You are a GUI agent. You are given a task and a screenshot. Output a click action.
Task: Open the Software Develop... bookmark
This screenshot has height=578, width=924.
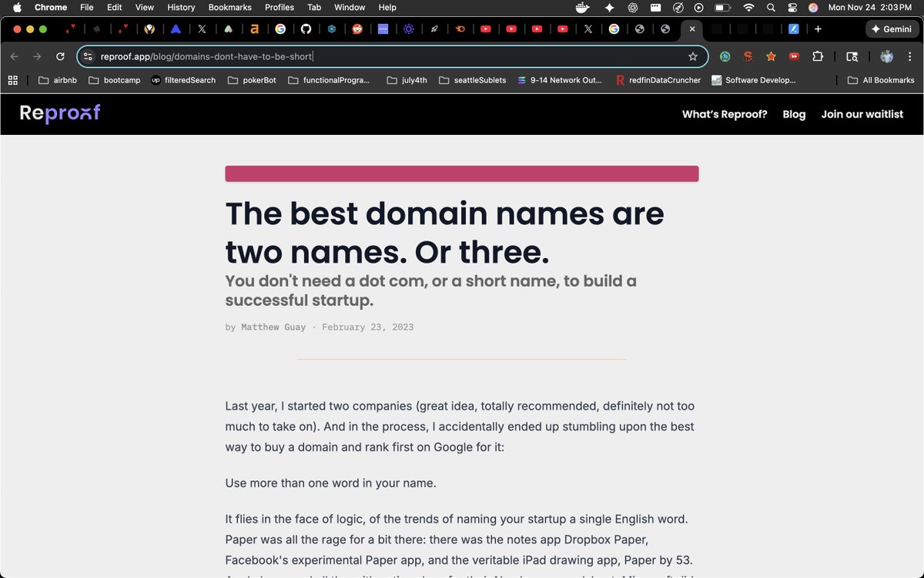pyautogui.click(x=754, y=80)
